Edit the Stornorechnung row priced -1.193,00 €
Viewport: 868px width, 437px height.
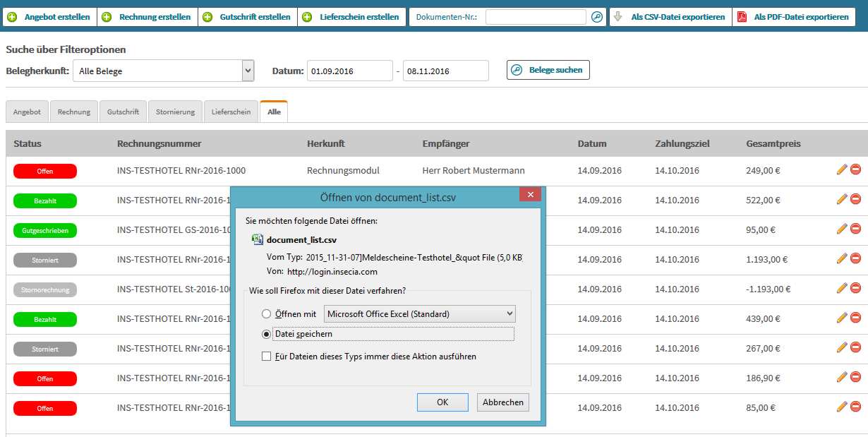(x=841, y=288)
